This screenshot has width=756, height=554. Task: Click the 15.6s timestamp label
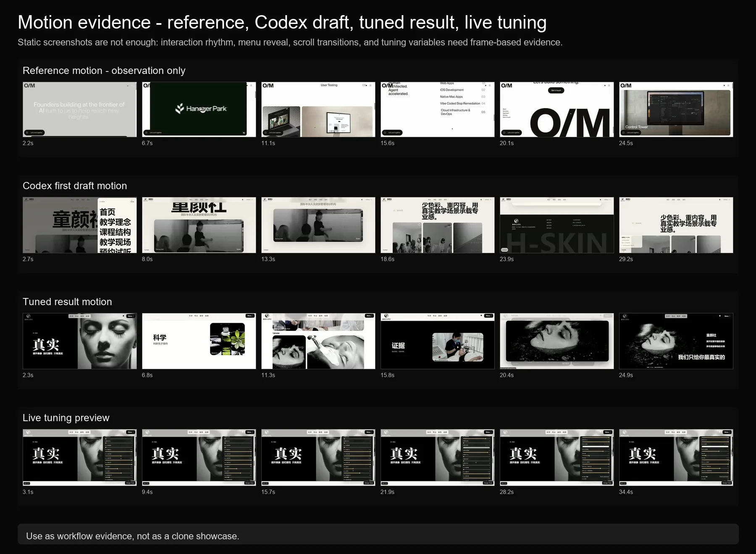point(388,143)
